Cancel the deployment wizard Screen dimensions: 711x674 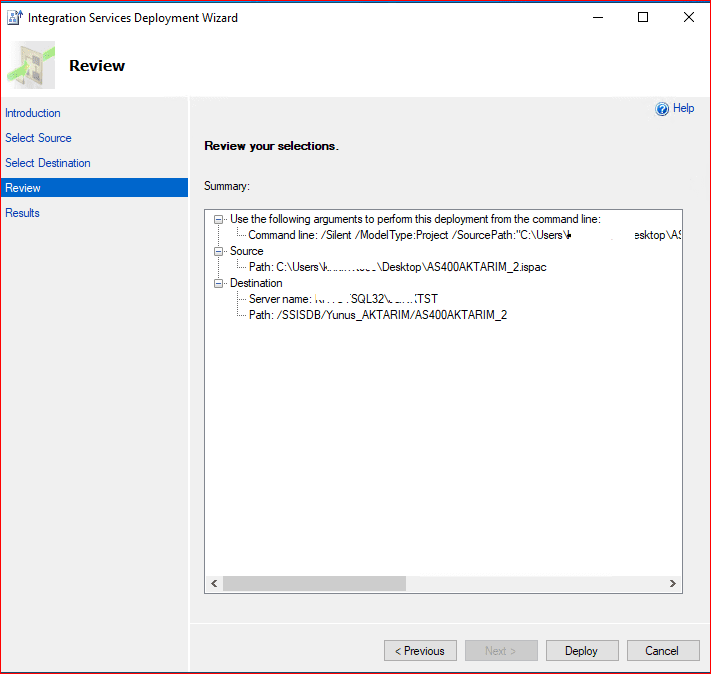(661, 651)
